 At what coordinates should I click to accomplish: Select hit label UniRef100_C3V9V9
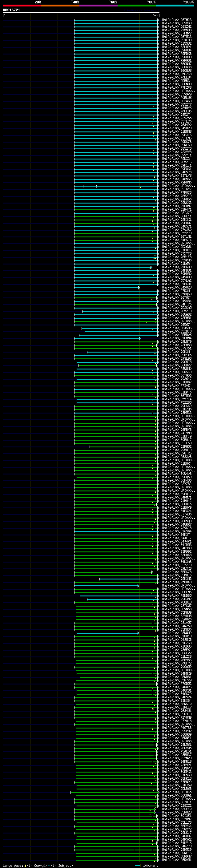coord(177,94)
